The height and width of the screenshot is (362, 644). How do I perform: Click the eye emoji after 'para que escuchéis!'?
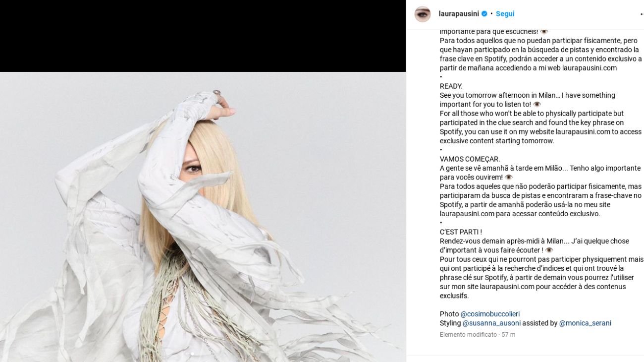pos(544,32)
